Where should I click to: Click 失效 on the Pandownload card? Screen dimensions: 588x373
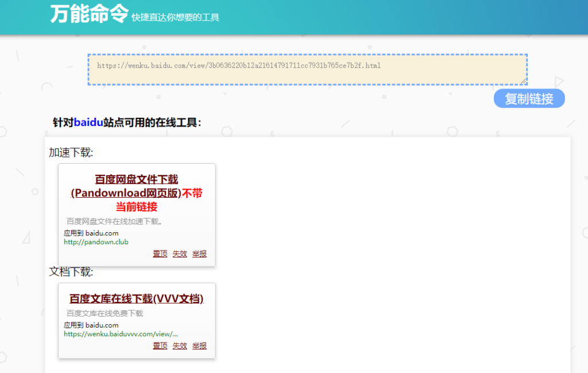(x=180, y=253)
